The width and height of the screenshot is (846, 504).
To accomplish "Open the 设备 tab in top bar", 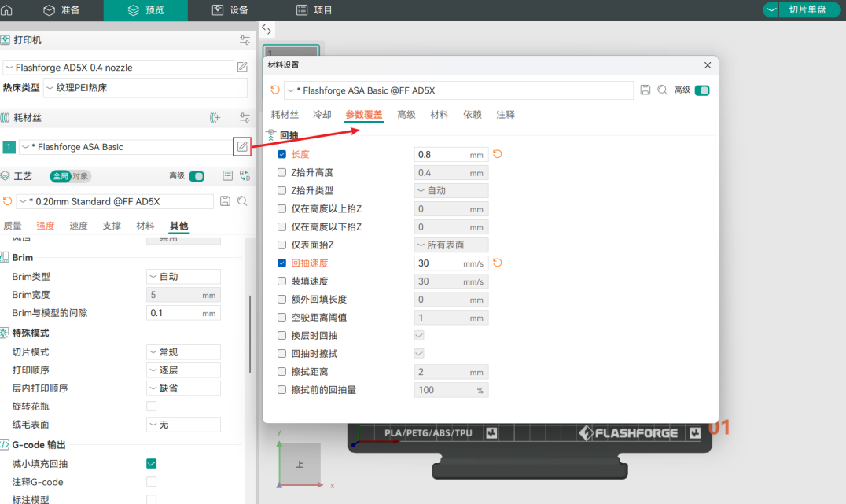I will click(230, 10).
